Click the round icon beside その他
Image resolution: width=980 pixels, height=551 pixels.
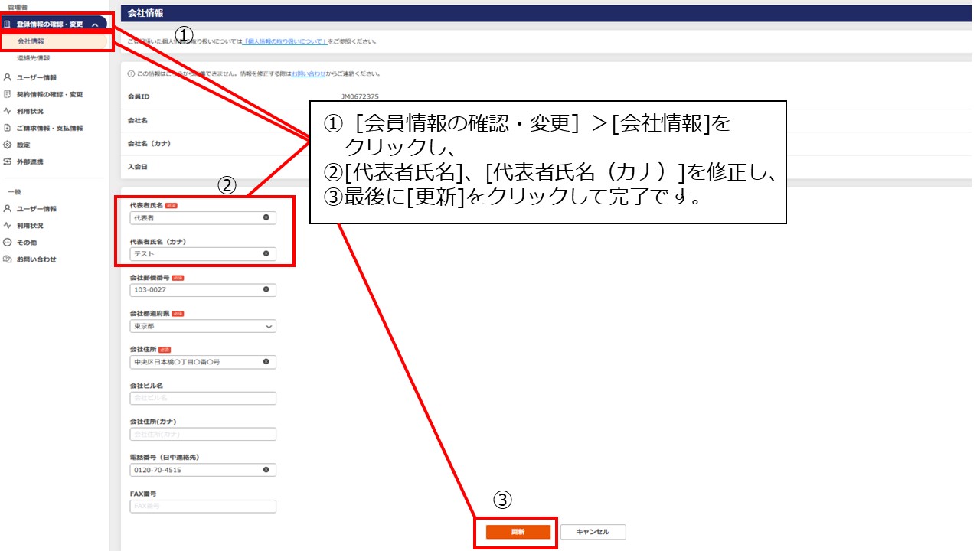coord(7,243)
